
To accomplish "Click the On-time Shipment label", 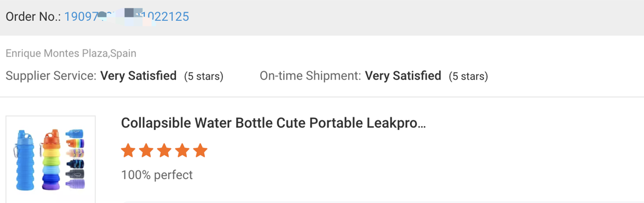I will coord(310,76).
